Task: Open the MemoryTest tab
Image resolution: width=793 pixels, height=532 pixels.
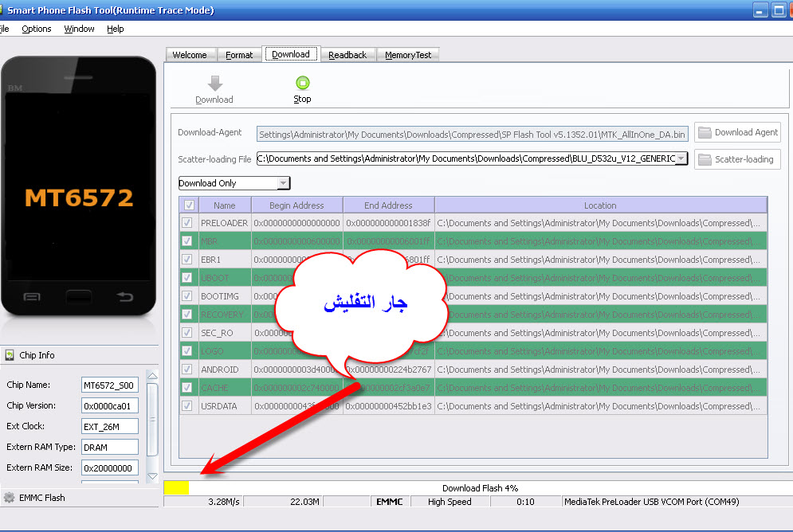Action: (408, 55)
